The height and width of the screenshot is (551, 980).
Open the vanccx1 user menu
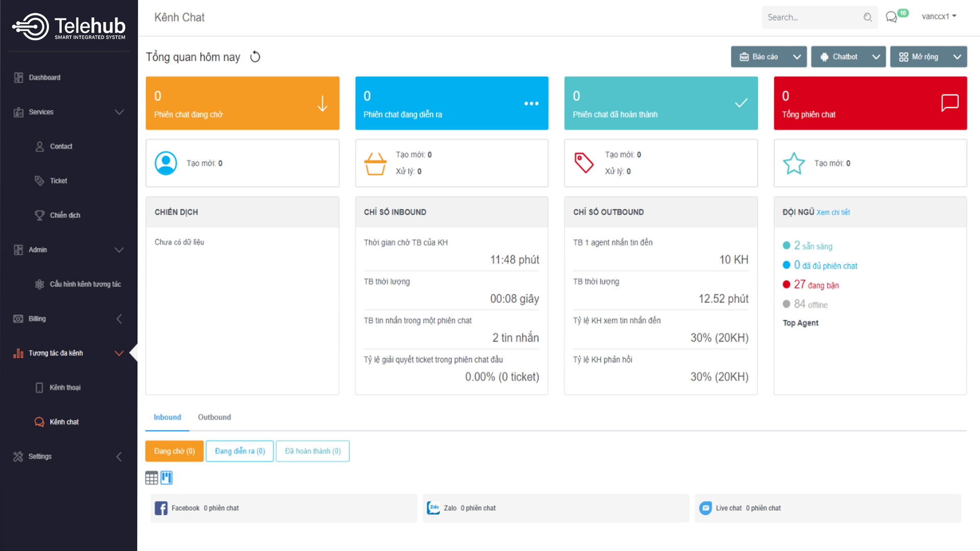click(939, 16)
